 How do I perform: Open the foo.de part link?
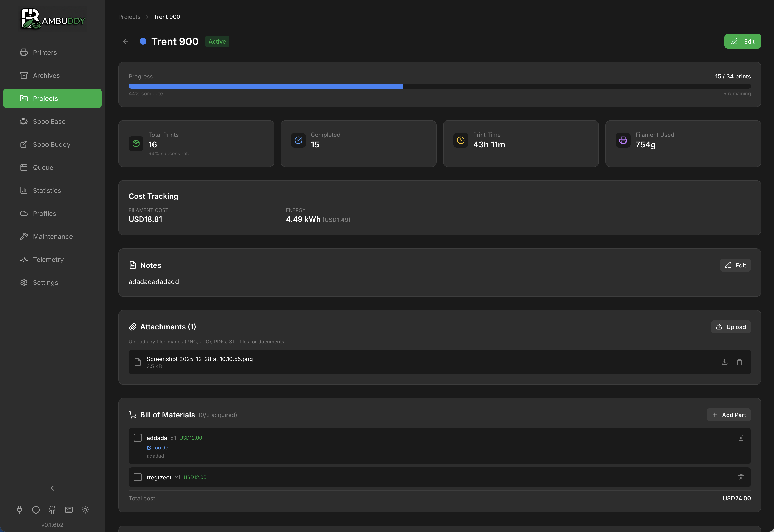point(160,448)
